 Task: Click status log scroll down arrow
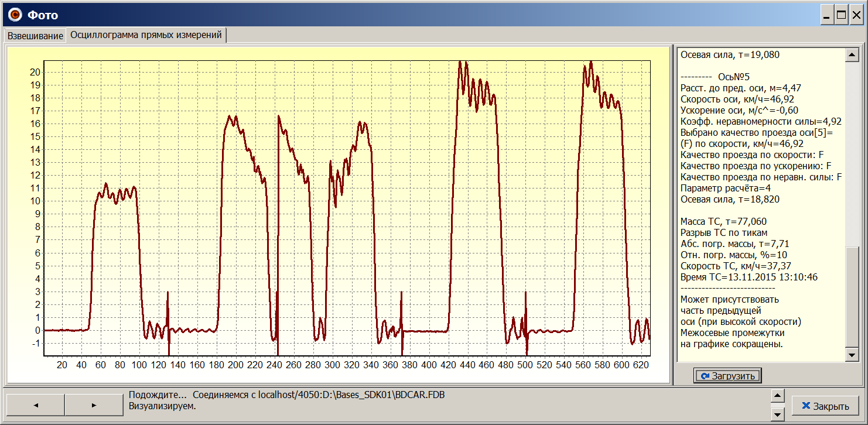coord(777,414)
